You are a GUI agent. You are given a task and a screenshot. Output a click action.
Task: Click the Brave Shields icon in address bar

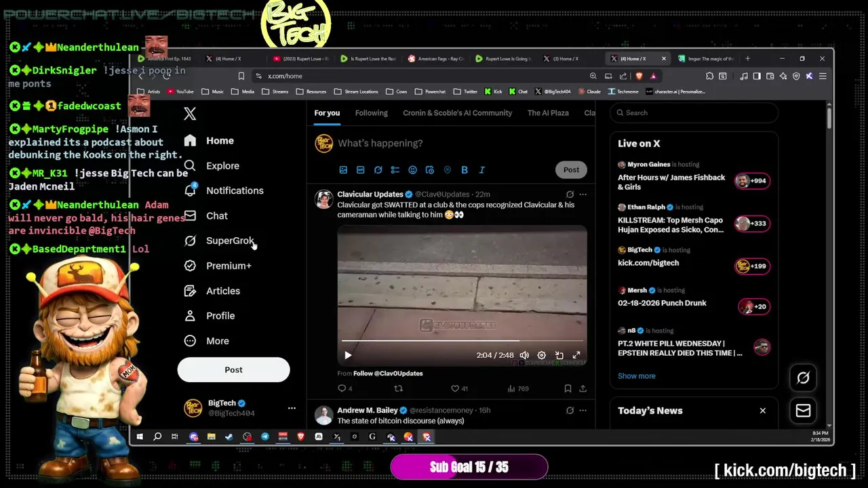tap(639, 76)
